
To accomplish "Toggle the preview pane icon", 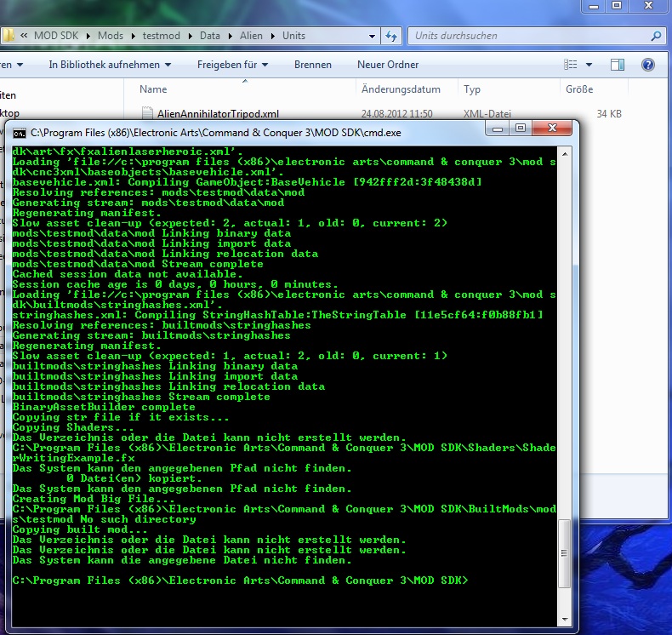I will [x=618, y=65].
